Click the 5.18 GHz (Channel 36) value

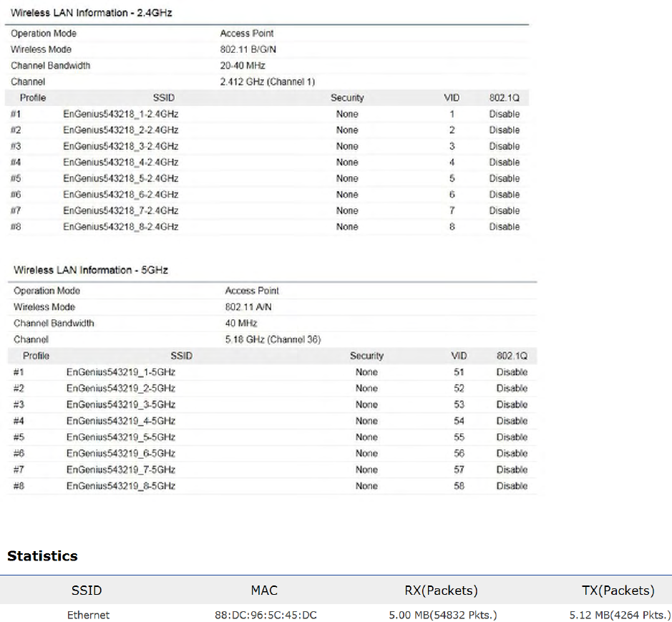click(x=273, y=339)
